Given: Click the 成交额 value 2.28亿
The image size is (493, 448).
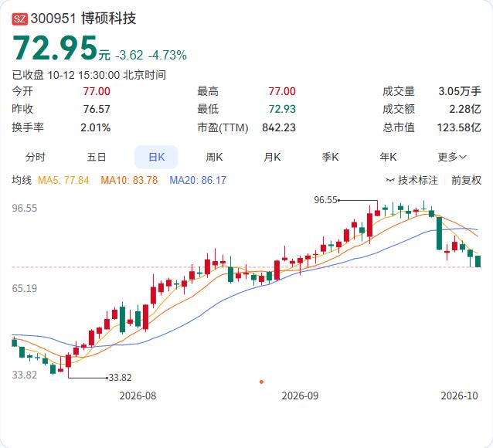Looking at the screenshot, I should [x=465, y=109].
